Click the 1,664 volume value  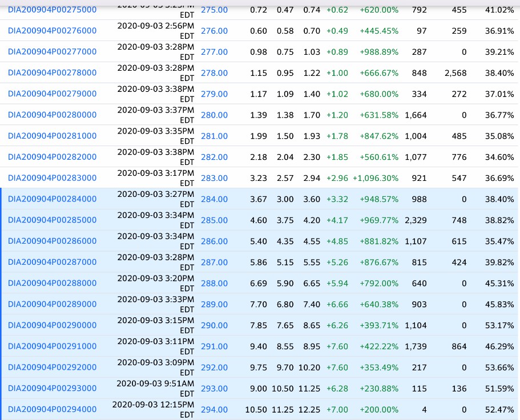coord(416,115)
